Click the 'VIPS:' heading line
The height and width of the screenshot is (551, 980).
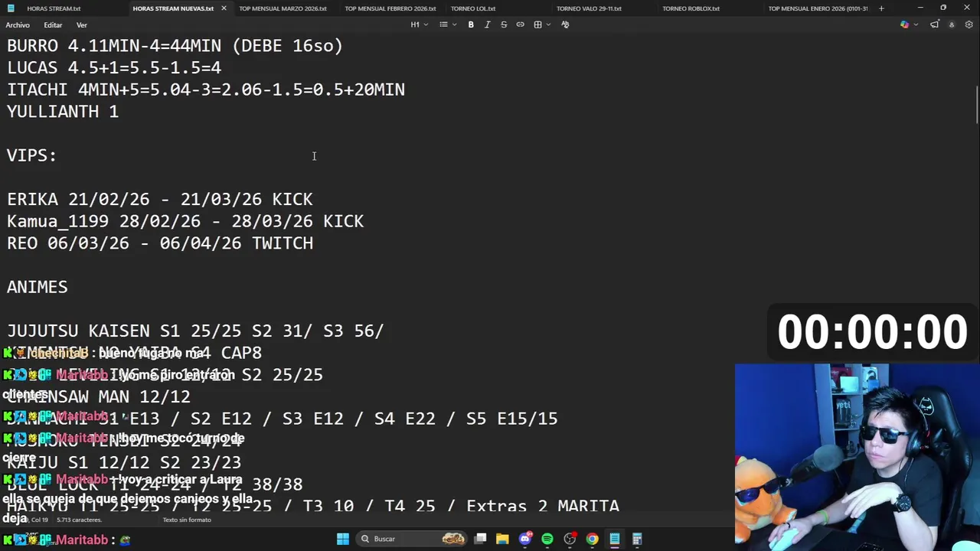coord(31,155)
